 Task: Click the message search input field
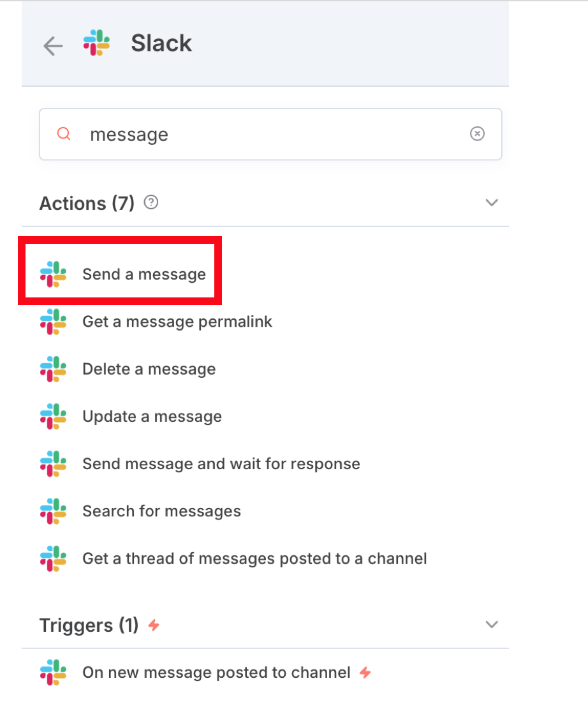click(x=270, y=134)
